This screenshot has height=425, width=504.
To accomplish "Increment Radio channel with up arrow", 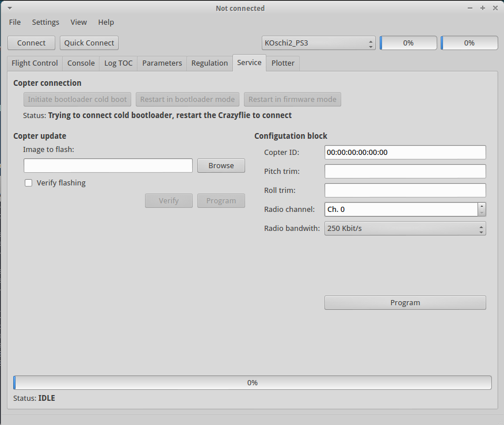I will 482,206.
